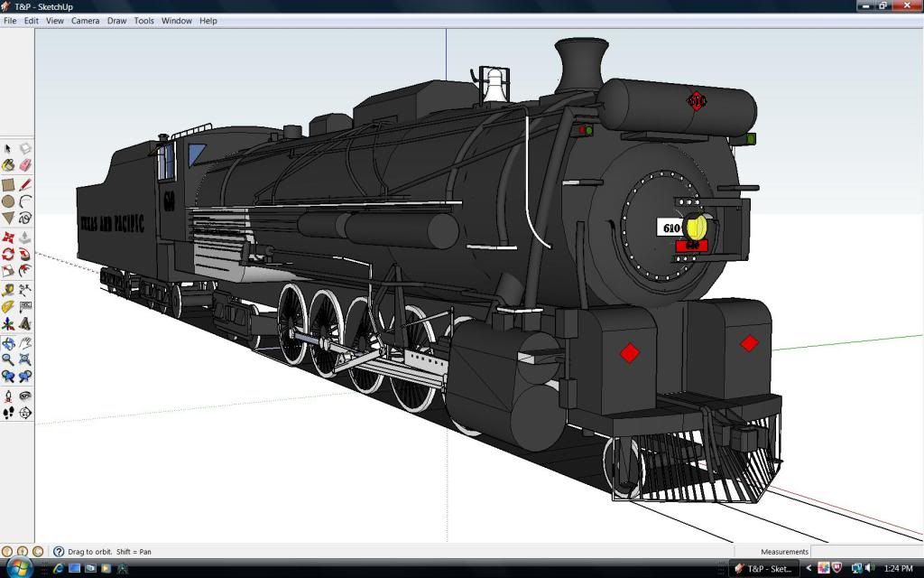This screenshot has height=578, width=924.
Task: Choose the Dimension tool
Action: [x=24, y=290]
